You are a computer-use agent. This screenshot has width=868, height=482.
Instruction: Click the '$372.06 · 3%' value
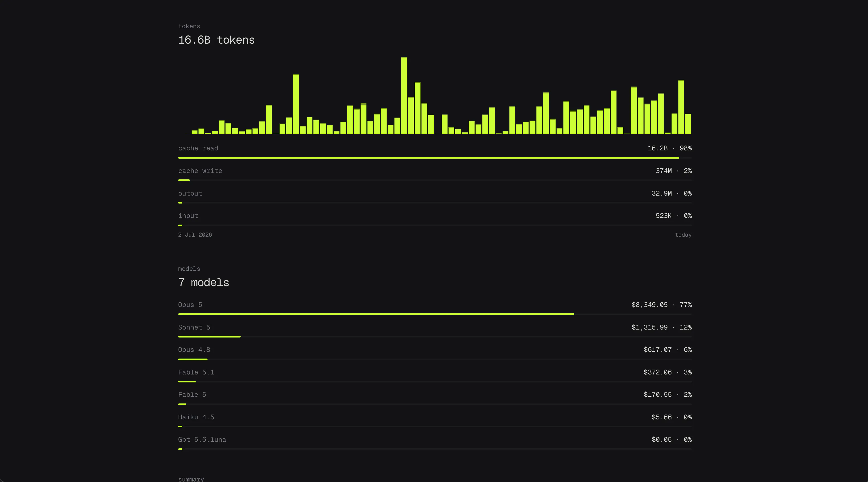(x=667, y=372)
